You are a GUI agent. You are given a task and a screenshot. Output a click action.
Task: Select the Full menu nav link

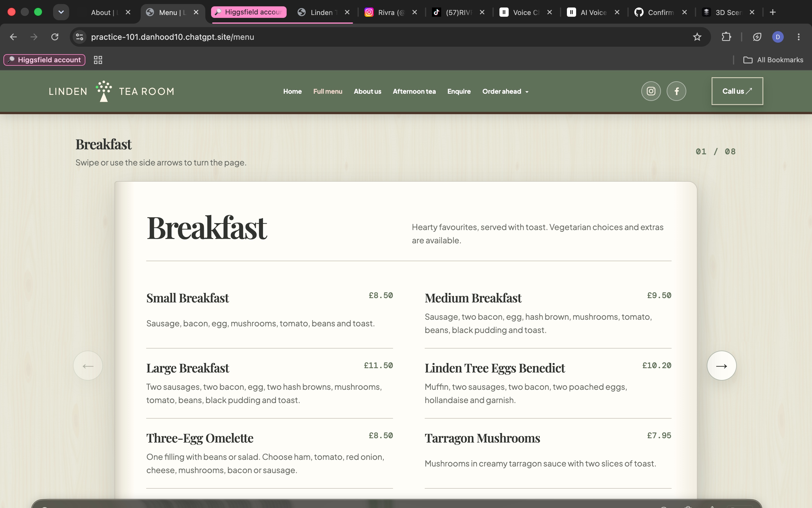328,91
